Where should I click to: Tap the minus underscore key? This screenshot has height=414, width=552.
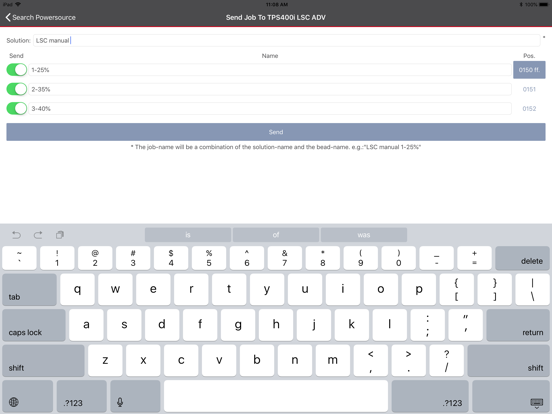point(437,258)
